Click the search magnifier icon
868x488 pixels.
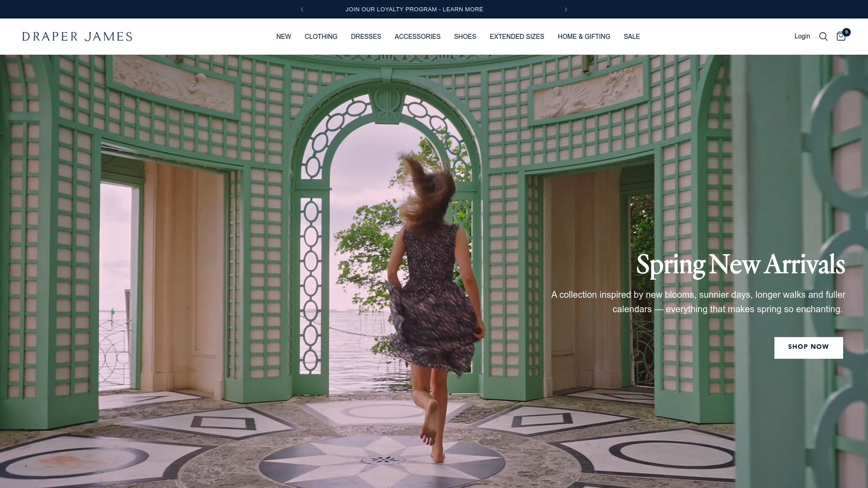click(x=823, y=37)
